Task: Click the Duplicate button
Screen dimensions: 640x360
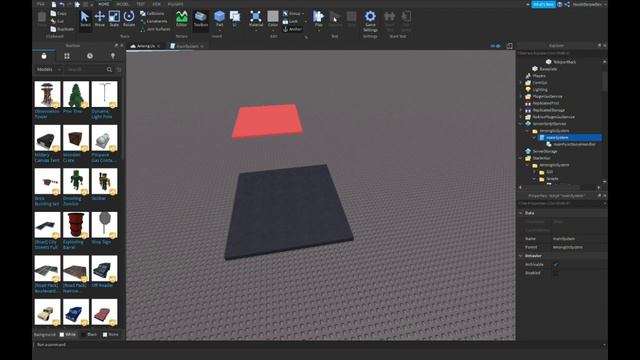Action: (62, 29)
